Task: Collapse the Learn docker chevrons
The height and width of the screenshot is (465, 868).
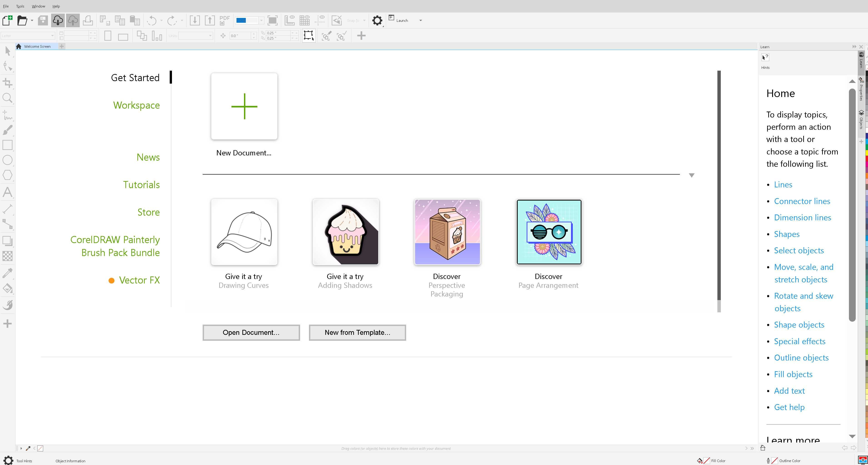Action: 854,47
